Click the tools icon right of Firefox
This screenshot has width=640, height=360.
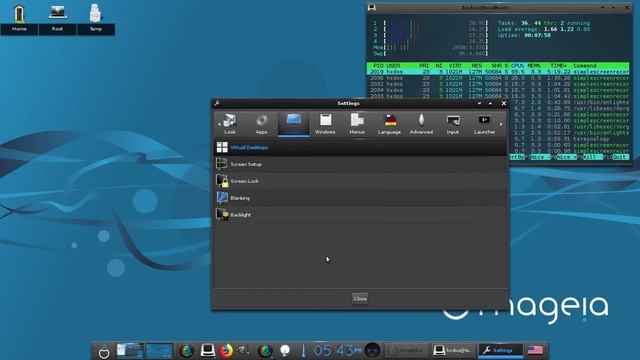244,350
